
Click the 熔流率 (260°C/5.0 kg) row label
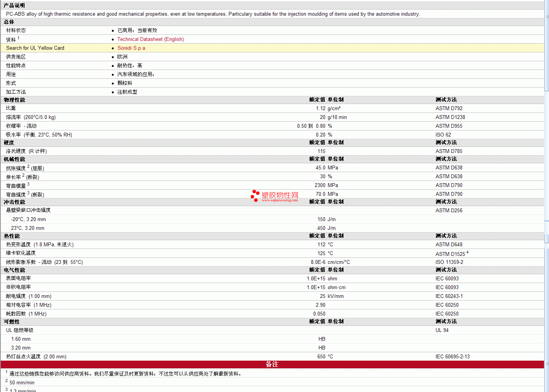click(x=31, y=117)
